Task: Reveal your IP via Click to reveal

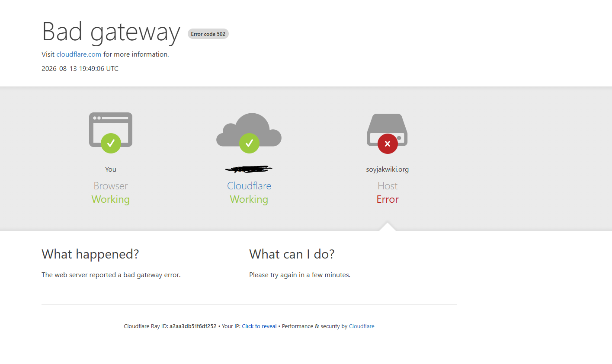Action: pyautogui.click(x=259, y=326)
